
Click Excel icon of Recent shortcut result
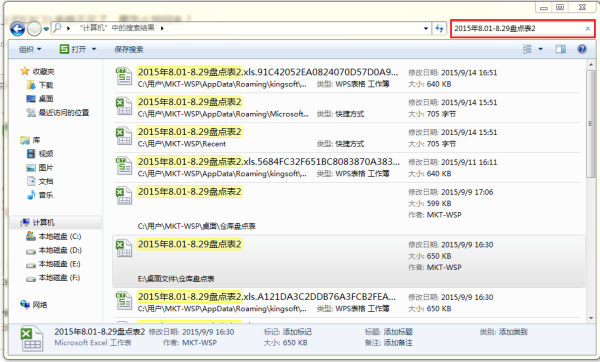(x=124, y=136)
